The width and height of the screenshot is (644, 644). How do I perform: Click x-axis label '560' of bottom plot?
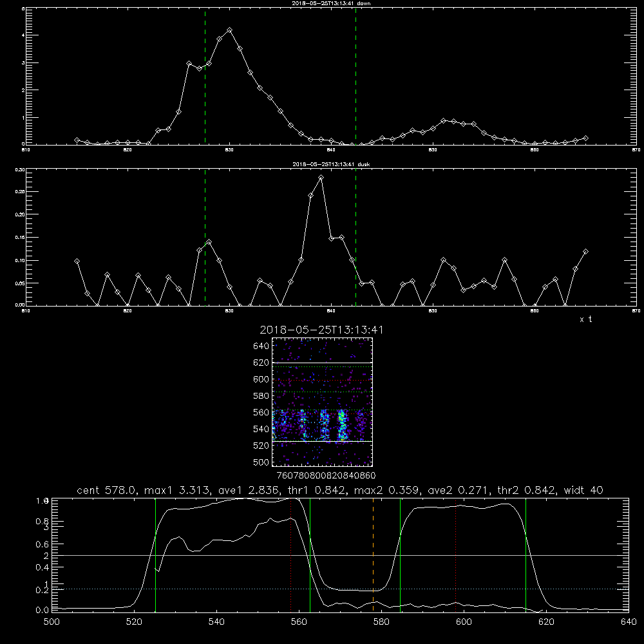pos(299,622)
